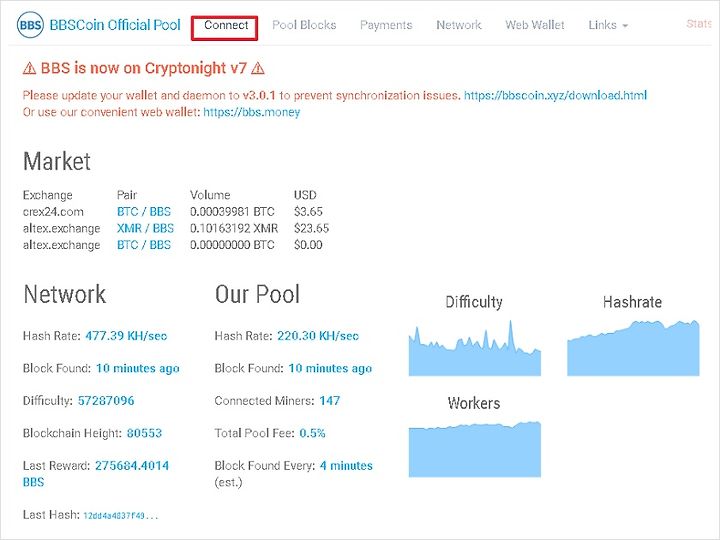The width and height of the screenshot is (720, 540).
Task: Open the Connect tab
Action: pyautogui.click(x=226, y=25)
